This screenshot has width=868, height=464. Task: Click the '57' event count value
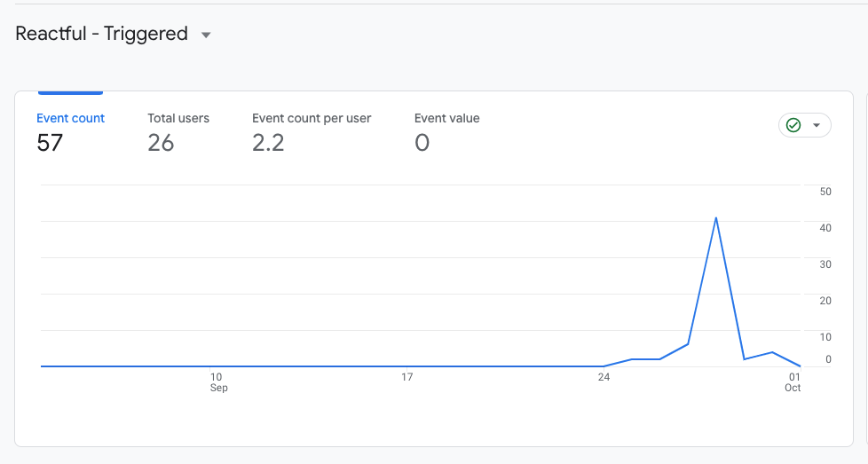[50, 143]
